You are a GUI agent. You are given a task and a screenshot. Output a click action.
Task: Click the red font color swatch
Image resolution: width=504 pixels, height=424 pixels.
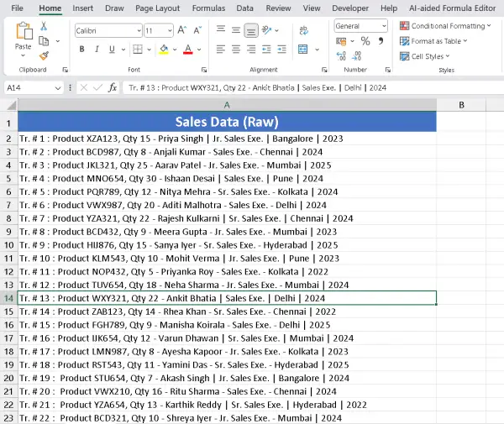(x=187, y=49)
